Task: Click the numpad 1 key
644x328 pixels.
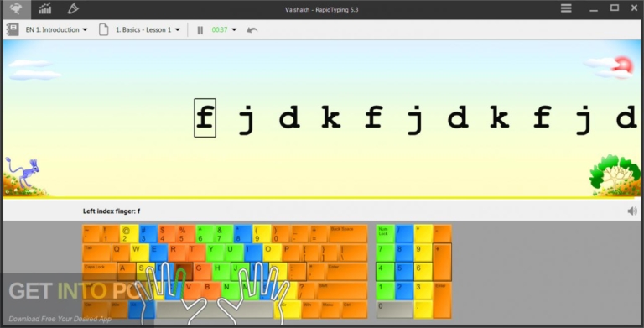Action: point(385,290)
